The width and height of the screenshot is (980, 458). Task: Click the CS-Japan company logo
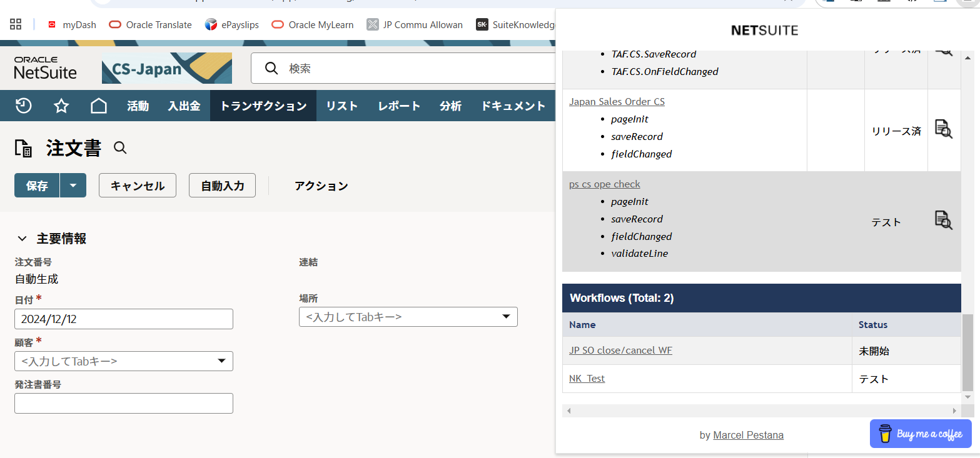(x=167, y=68)
